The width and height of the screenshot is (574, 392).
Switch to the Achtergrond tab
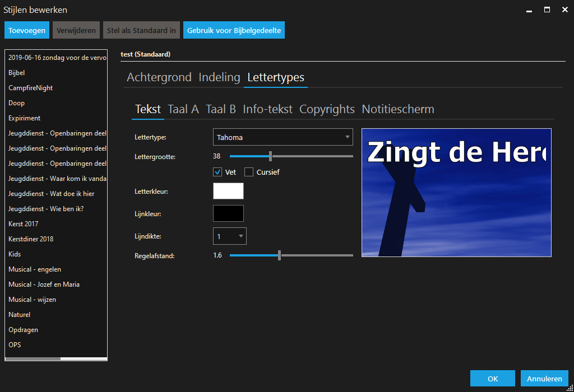coord(159,77)
